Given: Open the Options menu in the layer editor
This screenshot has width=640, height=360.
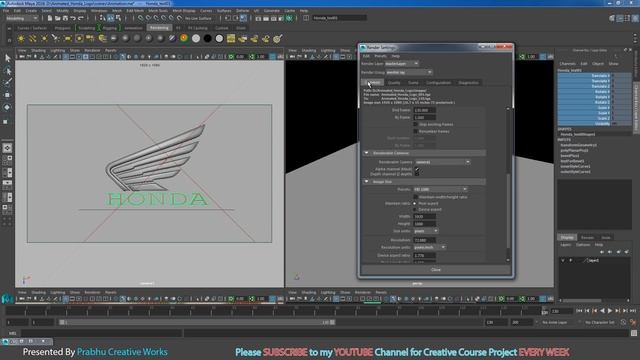Looking at the screenshot, I should pos(583,245).
